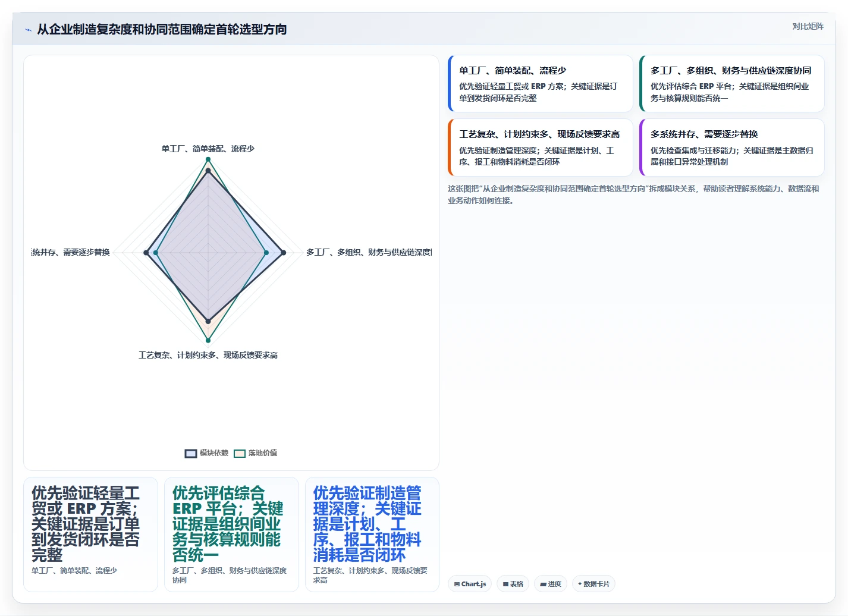
Task: Click the icon inside the Chart.js tag
Action: [x=457, y=584]
